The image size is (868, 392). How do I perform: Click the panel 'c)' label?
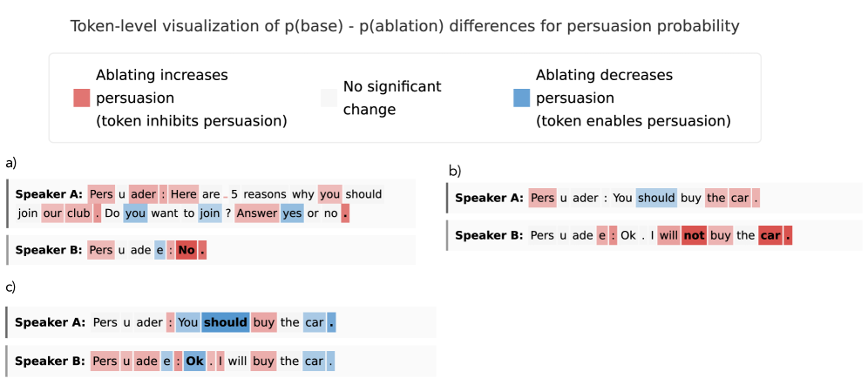(11, 286)
